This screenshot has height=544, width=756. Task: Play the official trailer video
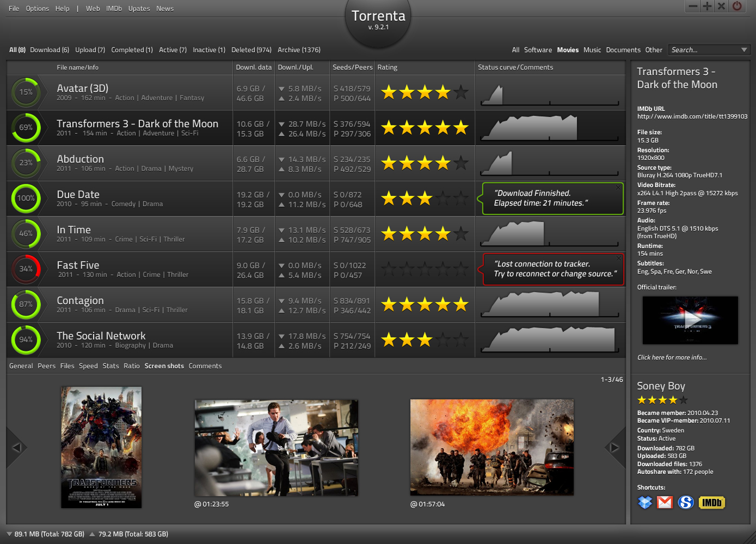[690, 320]
